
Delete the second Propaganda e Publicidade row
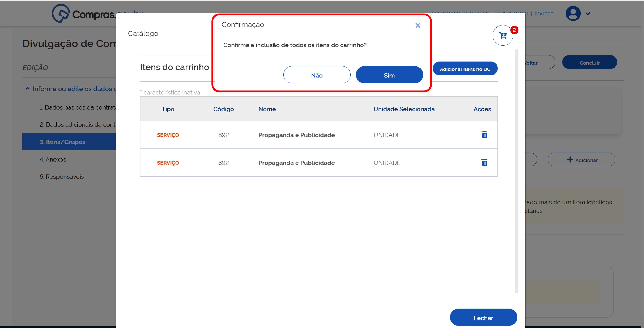[x=484, y=162]
